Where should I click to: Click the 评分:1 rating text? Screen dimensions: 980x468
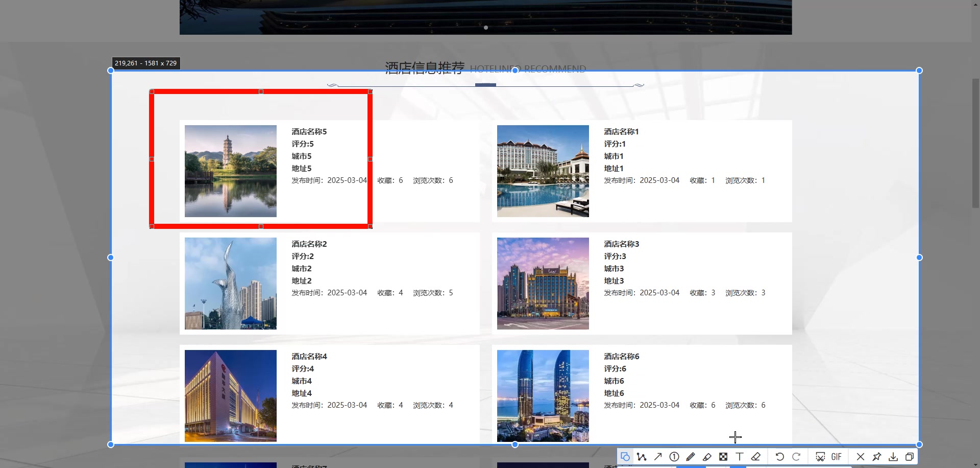[615, 144]
